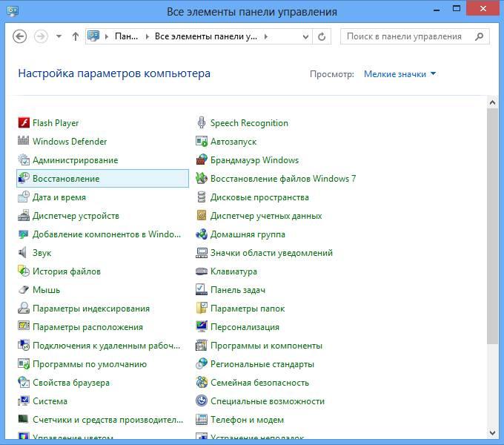
Task: Click the Back navigation button
Action: [x=19, y=36]
